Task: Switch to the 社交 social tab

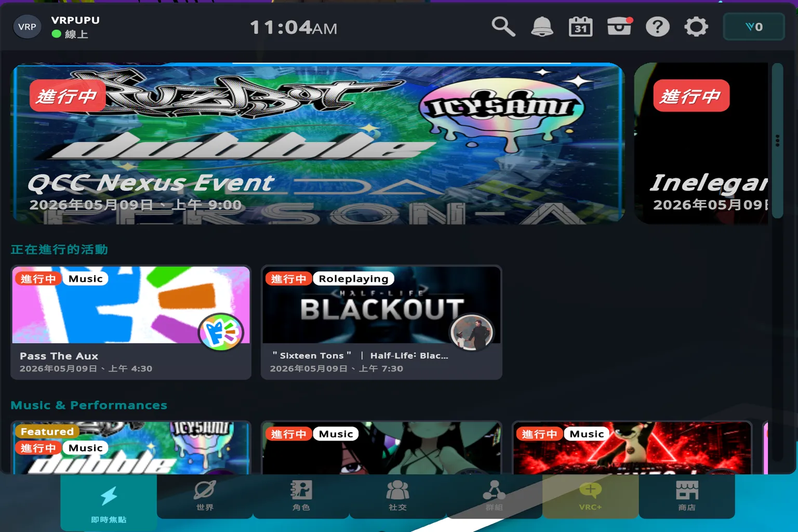Action: pos(397,496)
